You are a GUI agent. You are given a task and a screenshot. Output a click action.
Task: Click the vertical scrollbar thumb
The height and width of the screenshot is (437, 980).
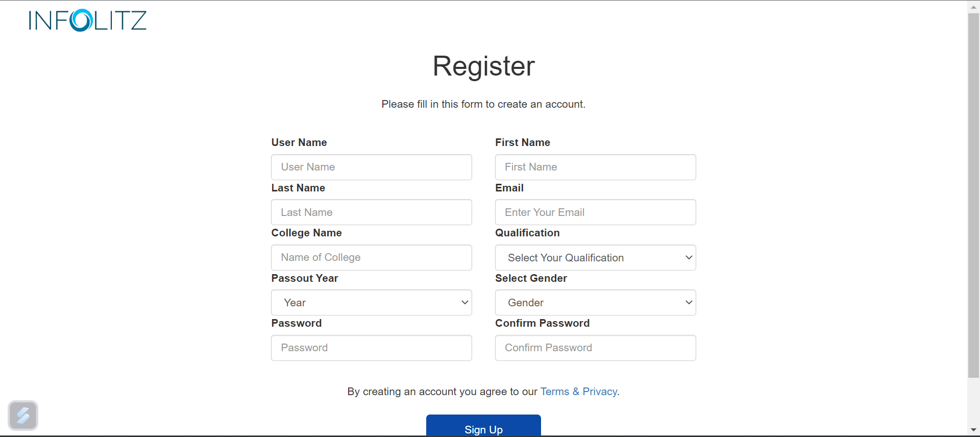pyautogui.click(x=973, y=194)
